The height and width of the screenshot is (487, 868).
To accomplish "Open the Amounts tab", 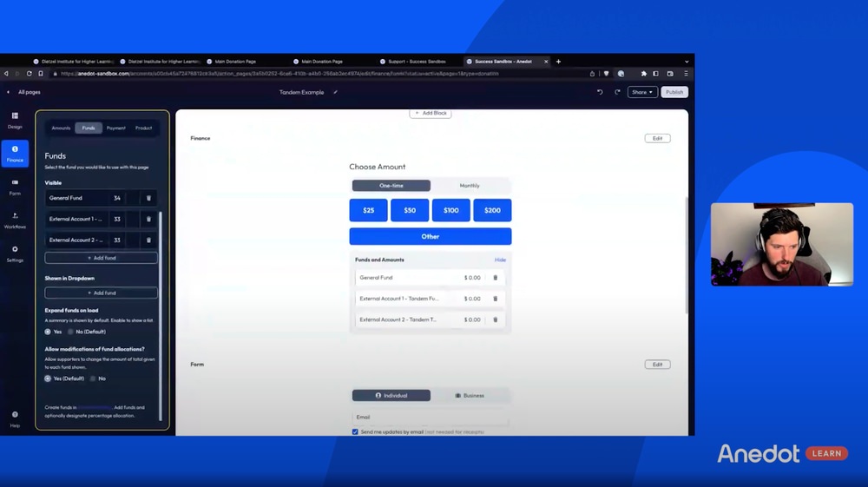I will pos(61,128).
